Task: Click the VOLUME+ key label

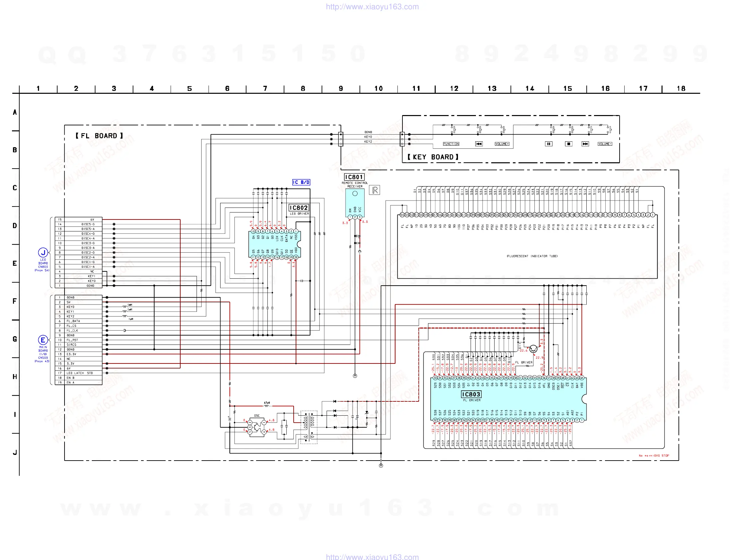Action: (x=502, y=144)
